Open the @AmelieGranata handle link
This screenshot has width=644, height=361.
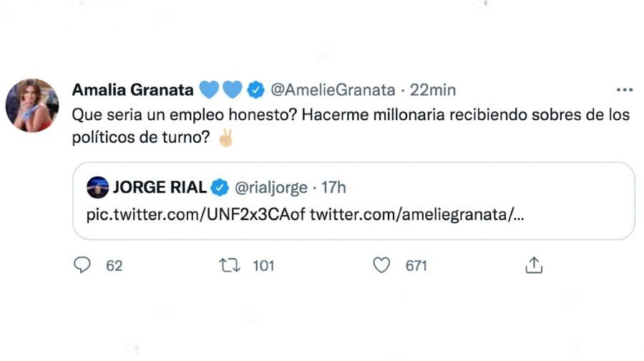point(332,90)
